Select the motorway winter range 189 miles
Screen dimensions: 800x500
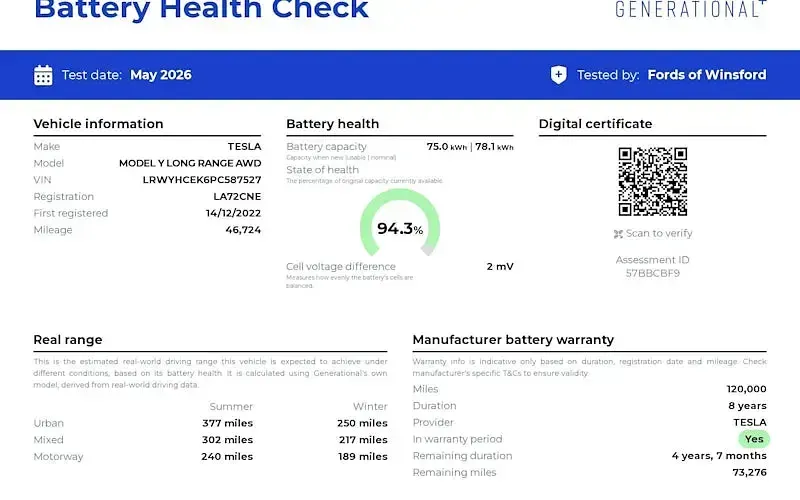coord(363,457)
